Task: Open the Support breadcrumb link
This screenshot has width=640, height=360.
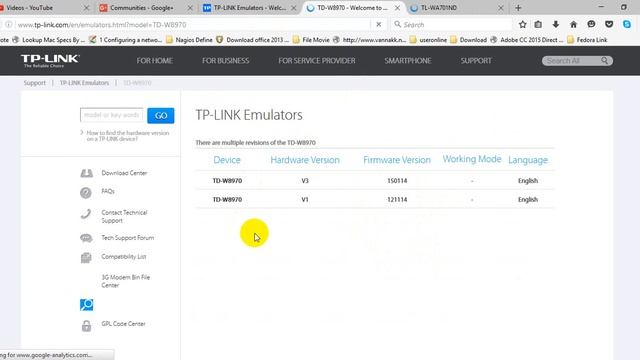Action: coord(35,83)
